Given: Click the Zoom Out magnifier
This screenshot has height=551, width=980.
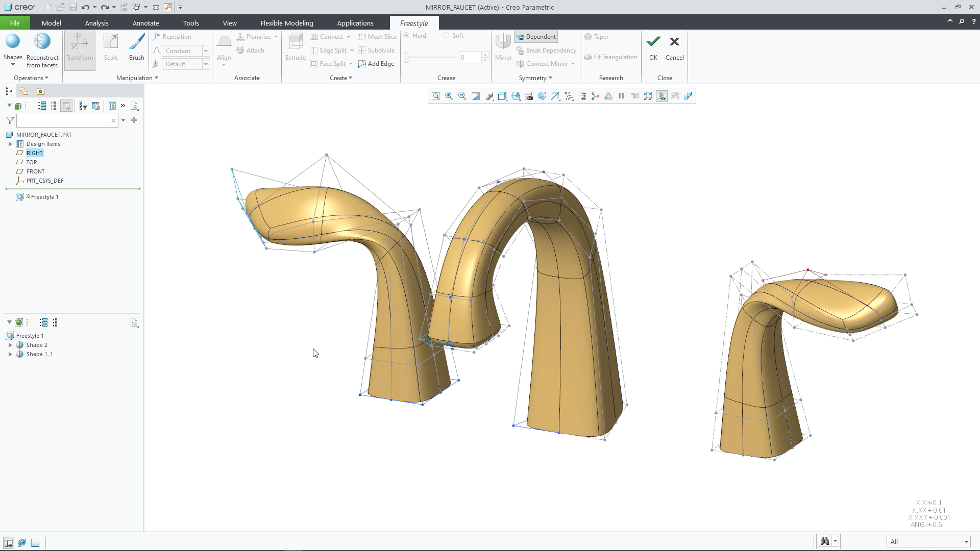Looking at the screenshot, I should [x=462, y=96].
